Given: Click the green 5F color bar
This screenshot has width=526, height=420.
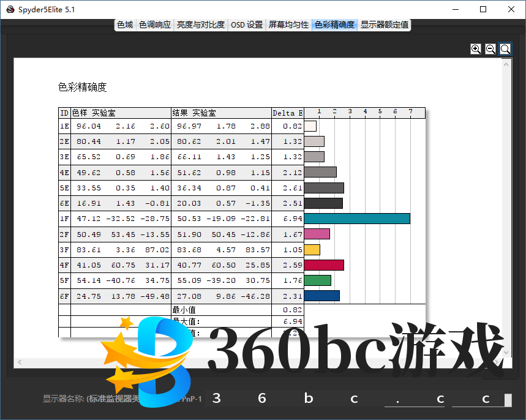Looking at the screenshot, I should pos(317,280).
